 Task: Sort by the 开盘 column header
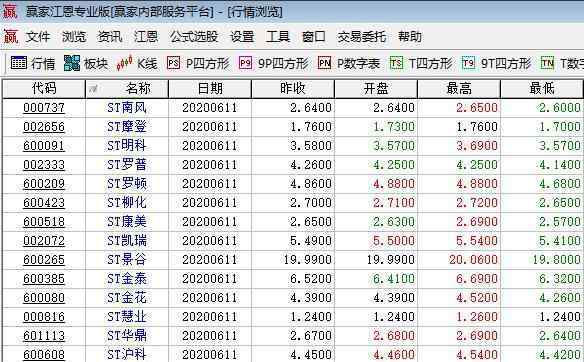coord(376,89)
